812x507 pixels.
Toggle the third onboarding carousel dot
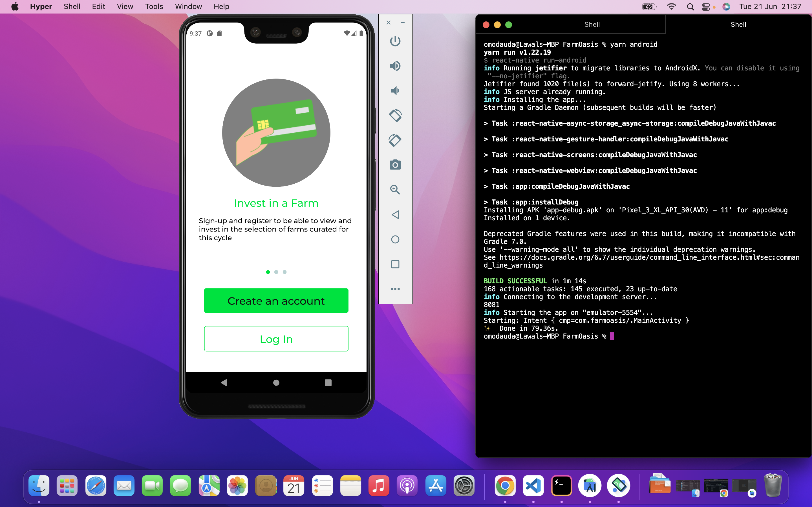coord(285,272)
